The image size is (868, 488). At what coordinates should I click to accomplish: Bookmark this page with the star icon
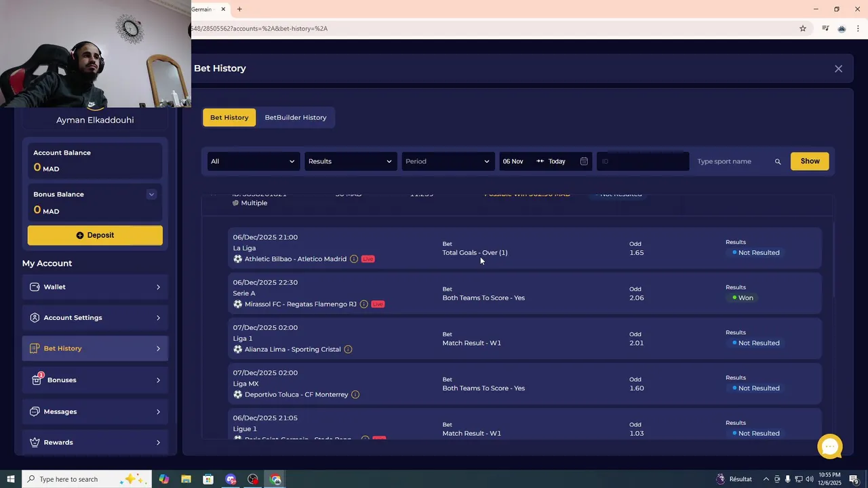click(x=803, y=28)
